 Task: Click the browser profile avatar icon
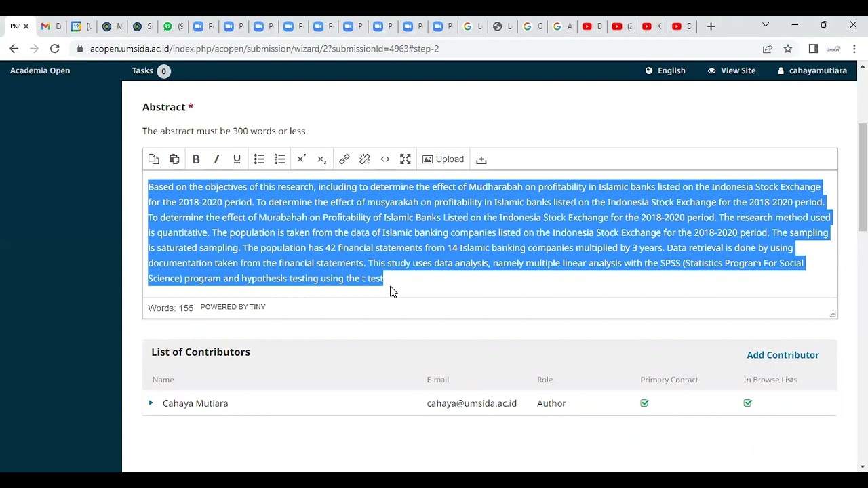(x=833, y=49)
